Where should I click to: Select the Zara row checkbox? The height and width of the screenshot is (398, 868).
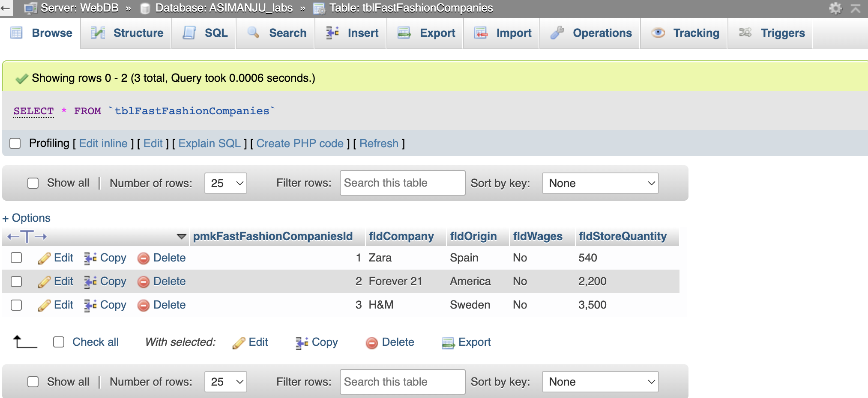[16, 258]
